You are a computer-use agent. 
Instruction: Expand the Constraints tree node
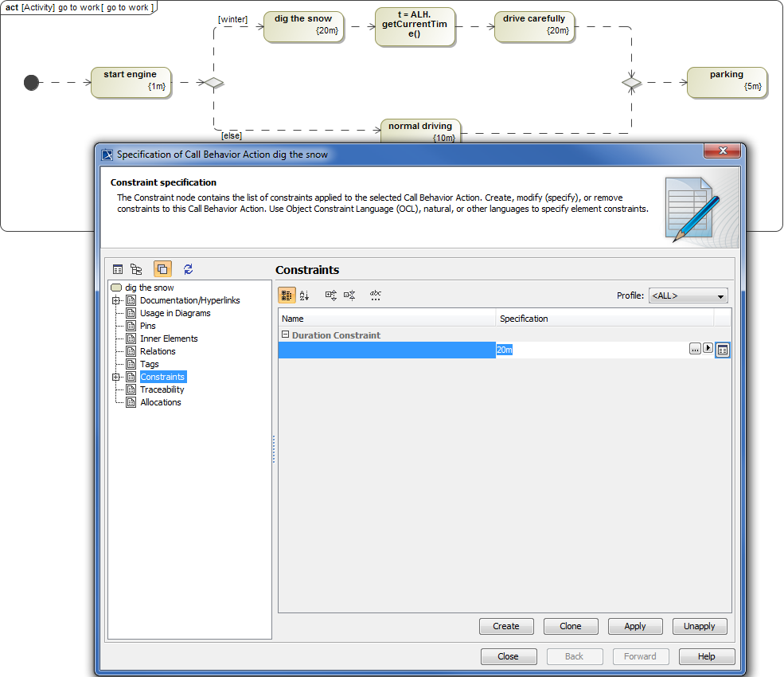(x=115, y=377)
